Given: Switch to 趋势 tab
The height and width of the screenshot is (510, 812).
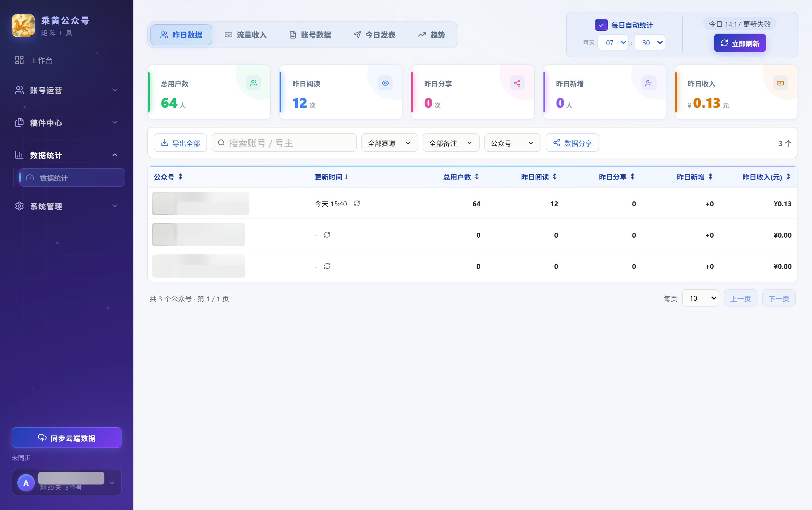Looking at the screenshot, I should click(x=432, y=35).
